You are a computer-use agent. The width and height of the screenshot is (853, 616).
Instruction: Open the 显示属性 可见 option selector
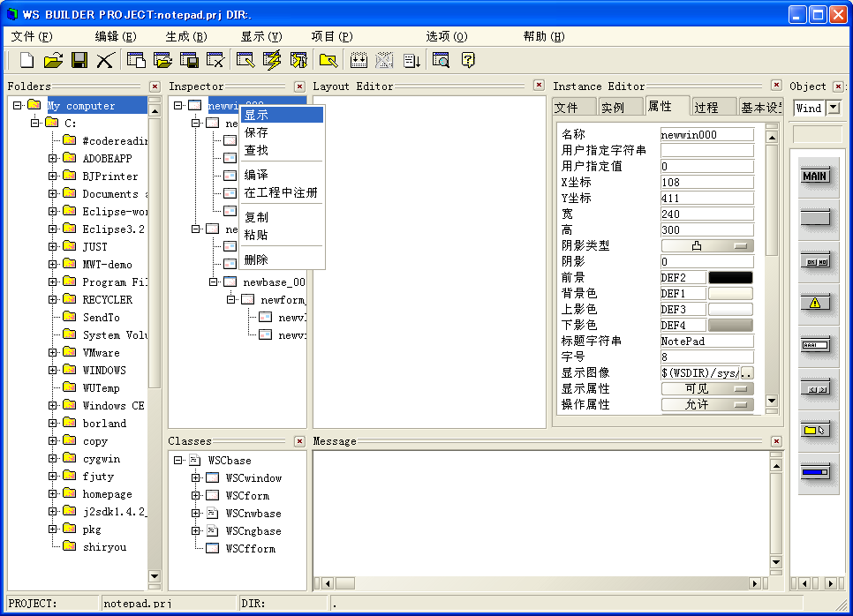click(x=707, y=388)
